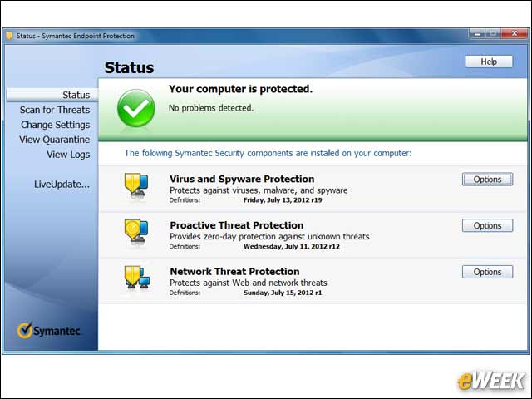Click definitions date Wednesday, July 11, 2012 r12

292,246
